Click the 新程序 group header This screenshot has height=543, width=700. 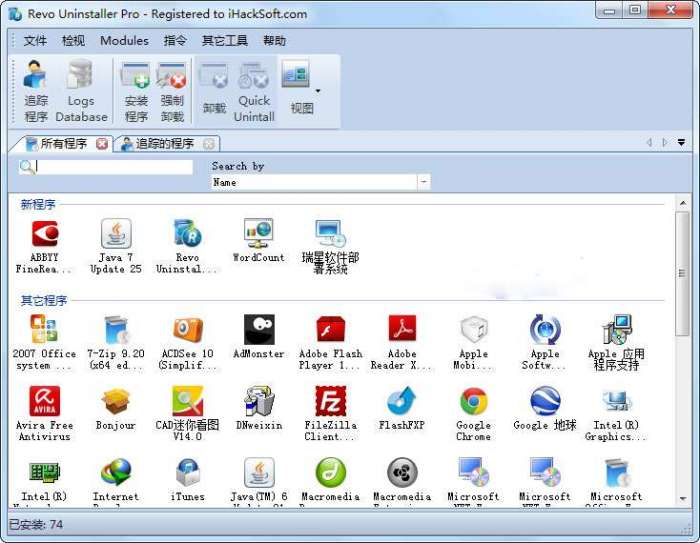pyautogui.click(x=38, y=205)
